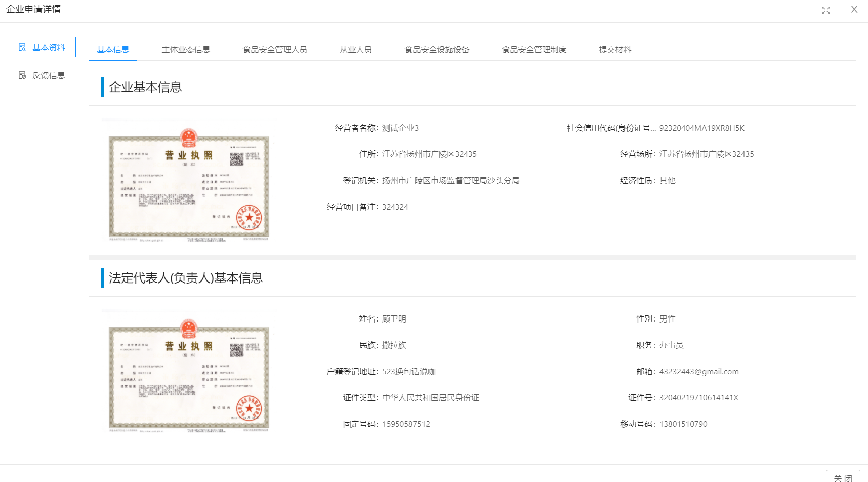Viewport: 868px width, 482px height.
Task: Click the fullscreen expand icon
Action: pyautogui.click(x=826, y=10)
